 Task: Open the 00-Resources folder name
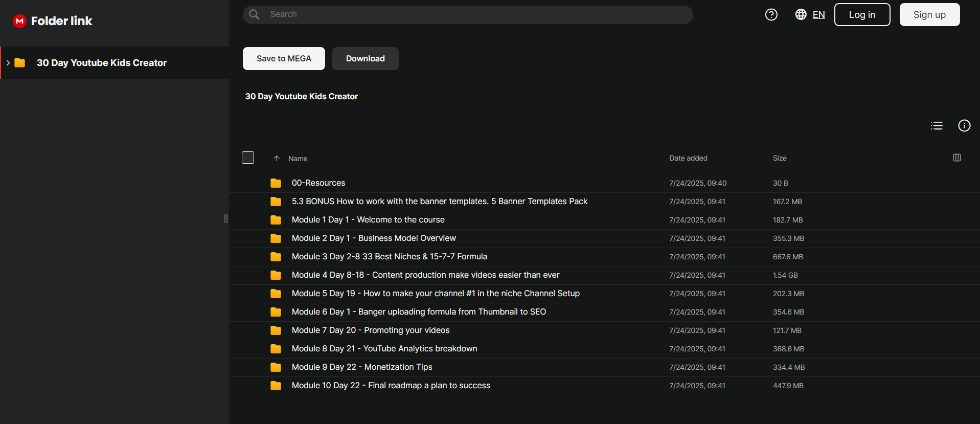pos(318,183)
